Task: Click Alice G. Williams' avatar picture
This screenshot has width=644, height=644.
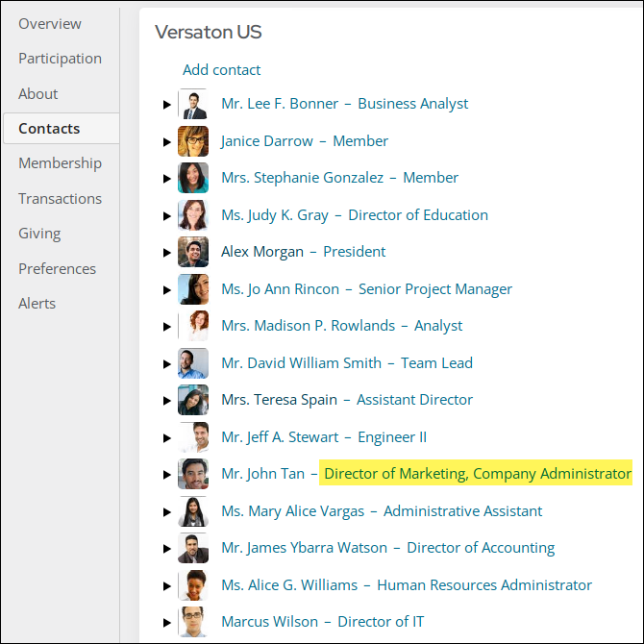Action: pyautogui.click(x=193, y=585)
